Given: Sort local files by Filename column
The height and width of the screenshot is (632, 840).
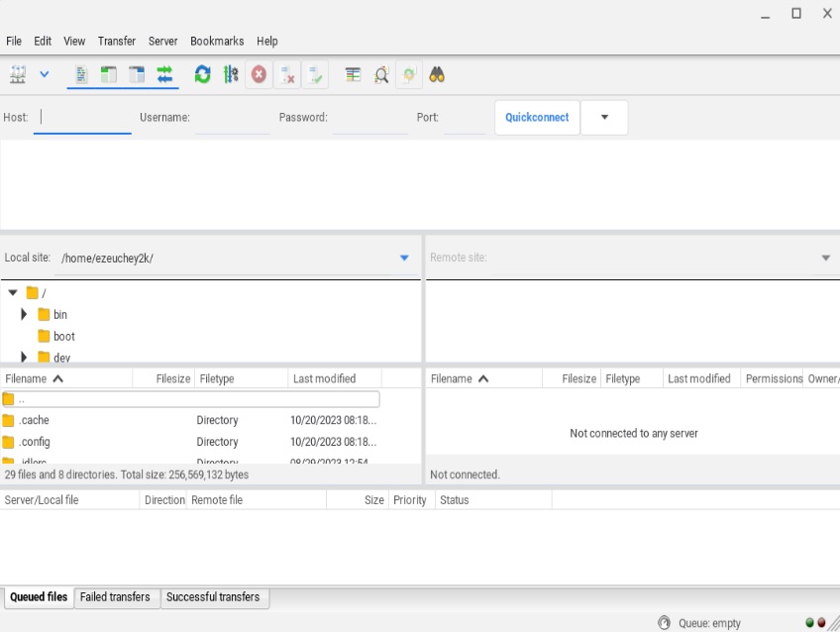Looking at the screenshot, I should coord(66,378).
